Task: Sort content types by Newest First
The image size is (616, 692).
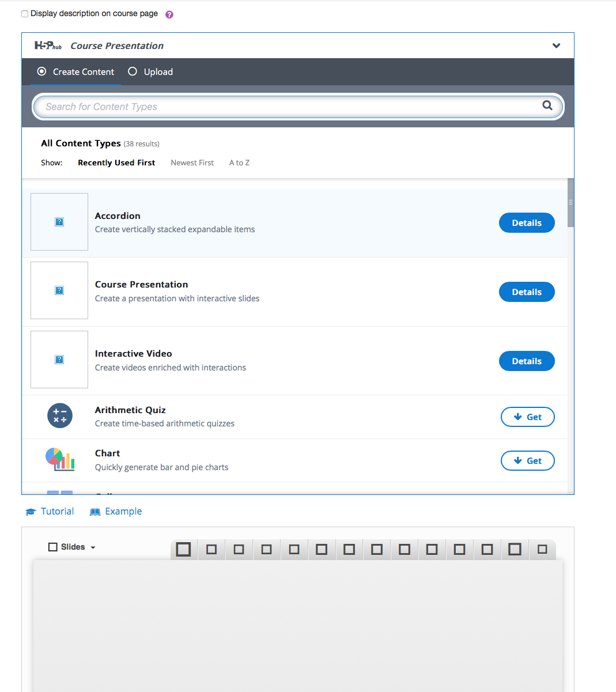Action: [x=192, y=162]
